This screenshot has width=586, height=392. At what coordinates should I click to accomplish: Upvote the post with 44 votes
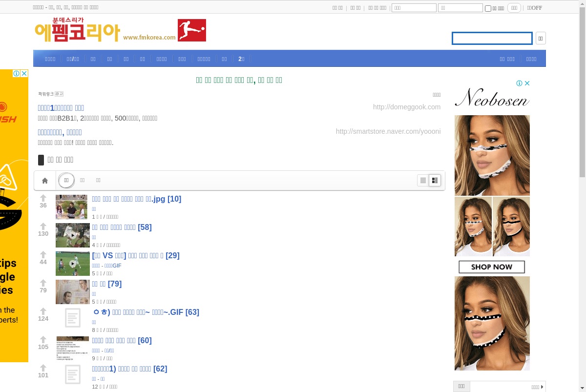(x=43, y=254)
